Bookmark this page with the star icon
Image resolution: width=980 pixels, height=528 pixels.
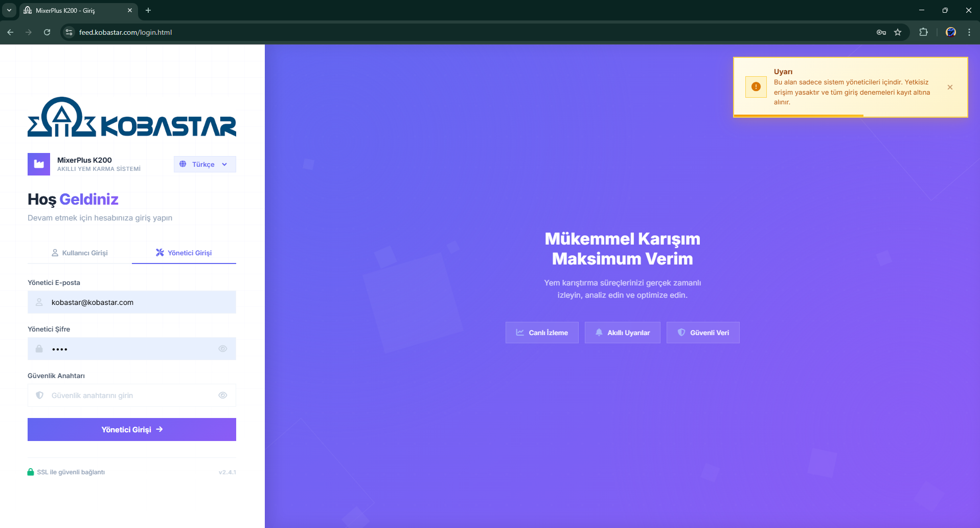[x=898, y=32]
